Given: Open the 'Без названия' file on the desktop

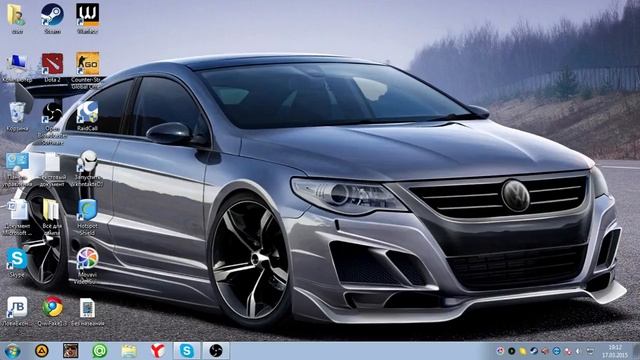Looking at the screenshot, I should (87, 308).
